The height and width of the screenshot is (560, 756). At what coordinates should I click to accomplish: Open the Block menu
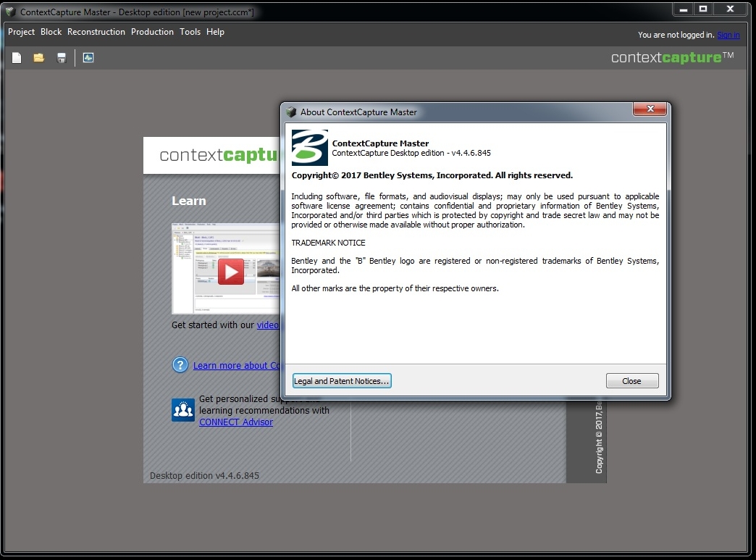51,32
